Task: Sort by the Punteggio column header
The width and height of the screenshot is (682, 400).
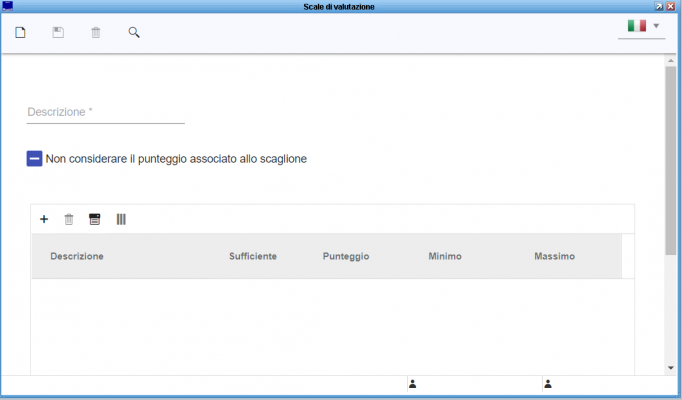Action: point(346,256)
